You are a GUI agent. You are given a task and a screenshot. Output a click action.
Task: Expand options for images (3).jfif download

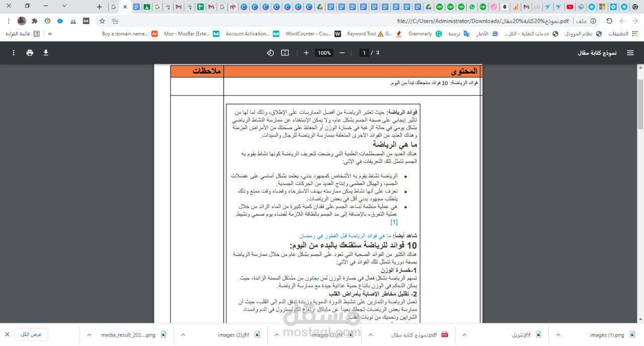(x=276, y=334)
